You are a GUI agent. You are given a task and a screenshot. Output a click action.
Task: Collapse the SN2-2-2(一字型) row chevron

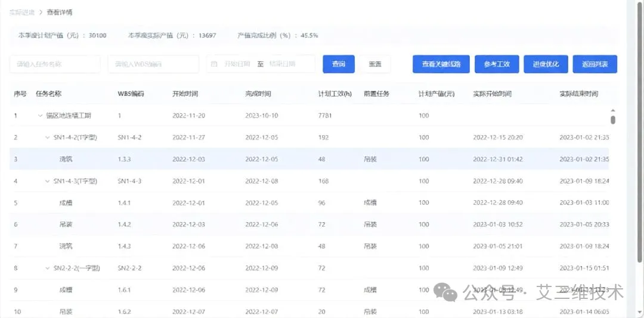(x=47, y=268)
